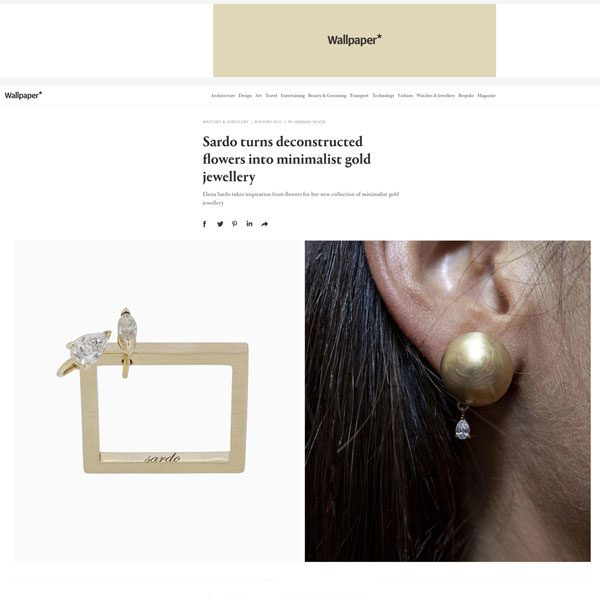Navigate to Beauty & Grooming

point(327,96)
